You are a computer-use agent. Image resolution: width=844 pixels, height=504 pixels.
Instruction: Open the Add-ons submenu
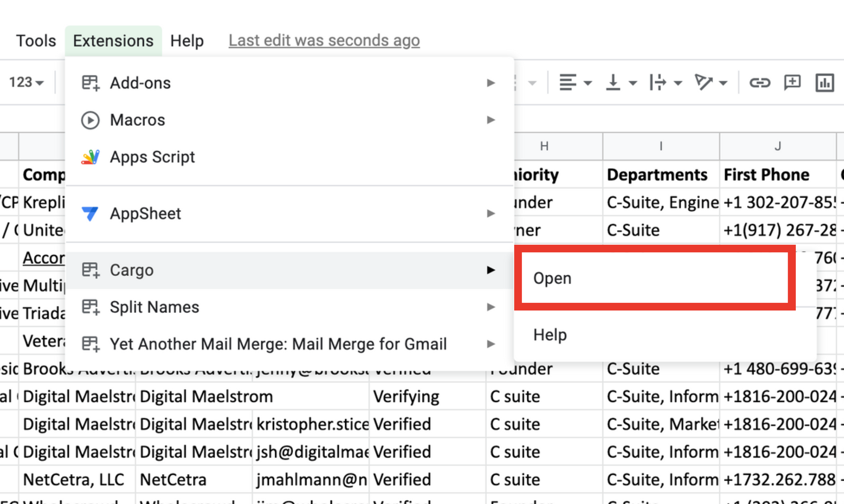point(289,83)
